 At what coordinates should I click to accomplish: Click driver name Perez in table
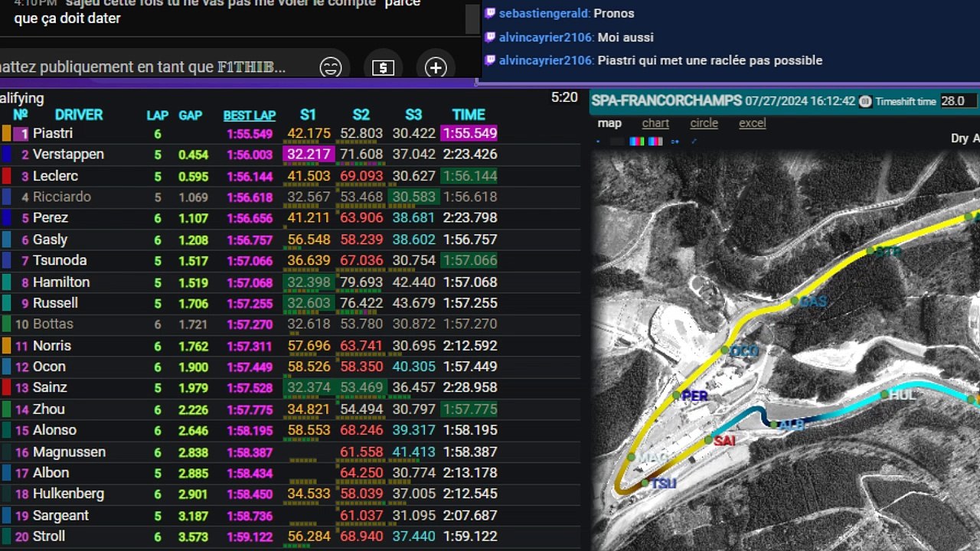pyautogui.click(x=51, y=218)
